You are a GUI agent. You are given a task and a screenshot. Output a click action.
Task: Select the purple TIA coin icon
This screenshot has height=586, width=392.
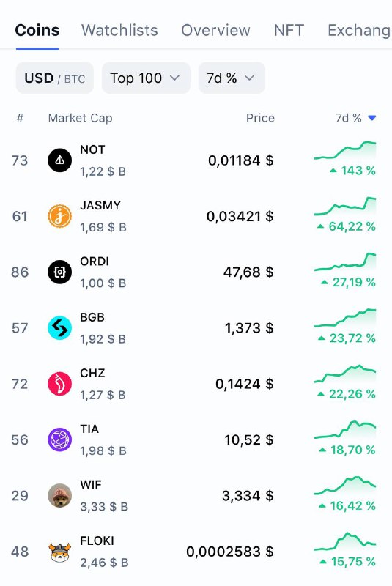tap(60, 439)
